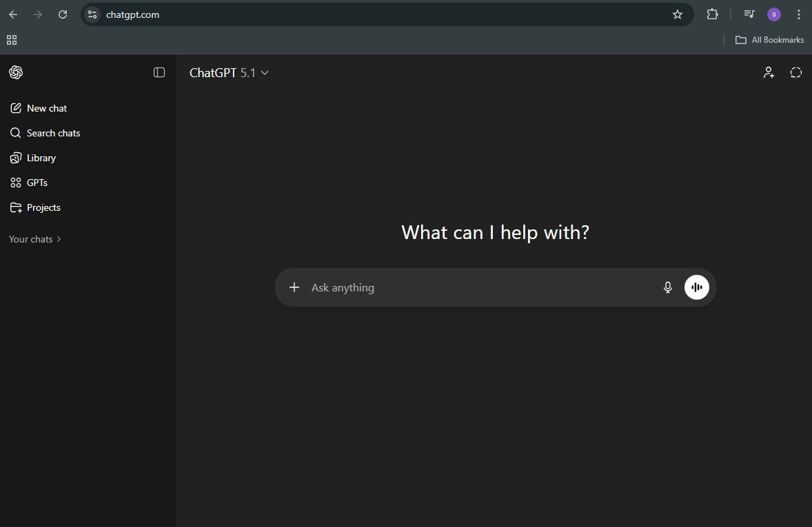Focus the Ask anything input field
The width and height of the screenshot is (812, 527).
tap(482, 287)
